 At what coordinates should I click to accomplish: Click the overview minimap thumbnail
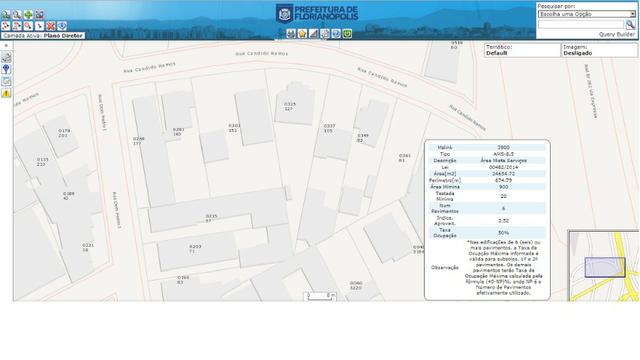(x=604, y=266)
